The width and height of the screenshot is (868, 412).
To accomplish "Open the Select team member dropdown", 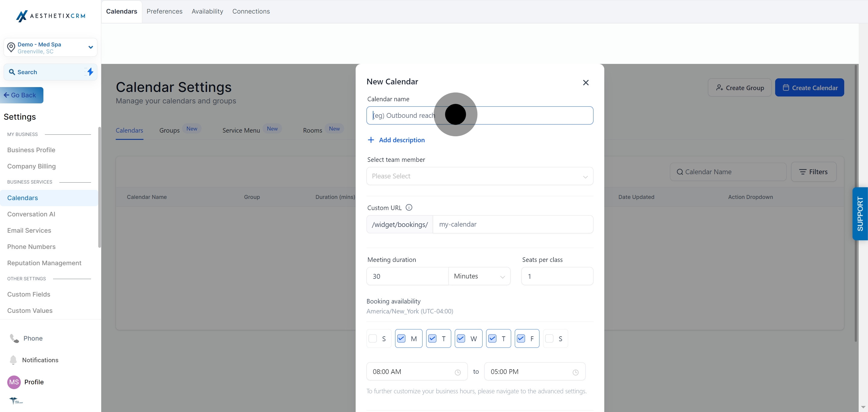I will coord(480,176).
